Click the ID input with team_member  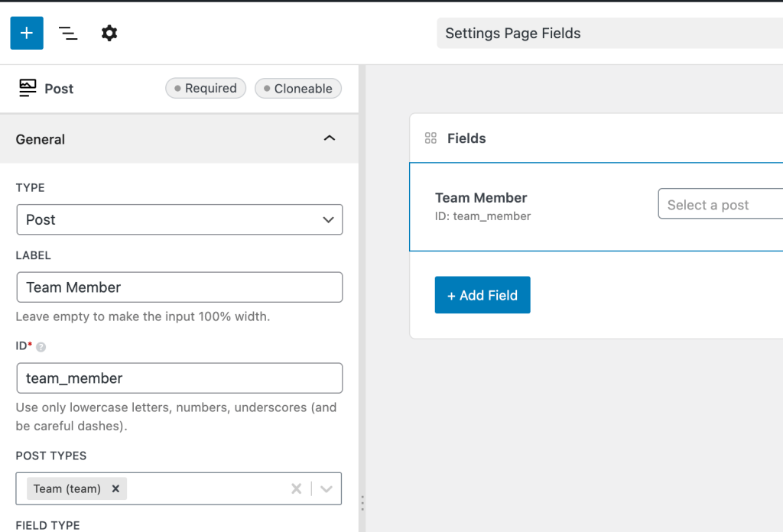(179, 378)
